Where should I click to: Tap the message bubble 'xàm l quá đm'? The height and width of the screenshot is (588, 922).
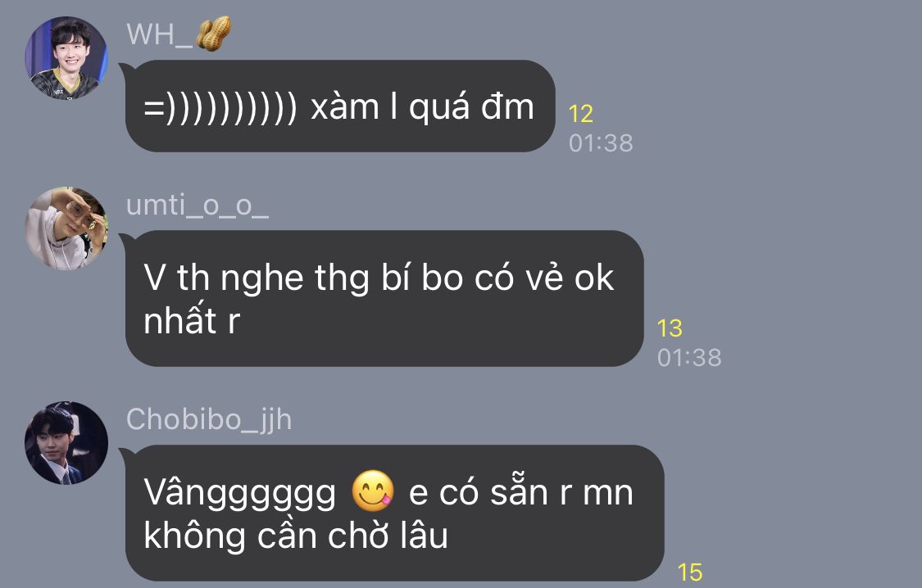pos(340,106)
